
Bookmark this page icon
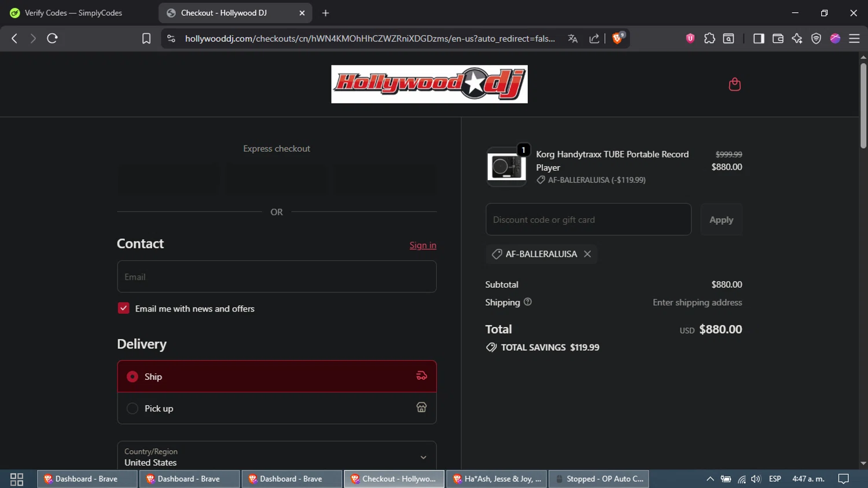tap(146, 38)
